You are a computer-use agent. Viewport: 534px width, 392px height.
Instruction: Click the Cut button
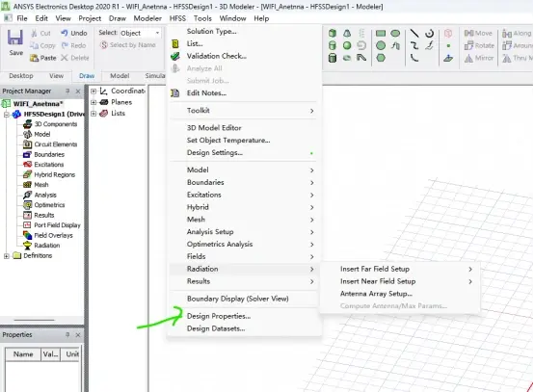tap(40, 33)
